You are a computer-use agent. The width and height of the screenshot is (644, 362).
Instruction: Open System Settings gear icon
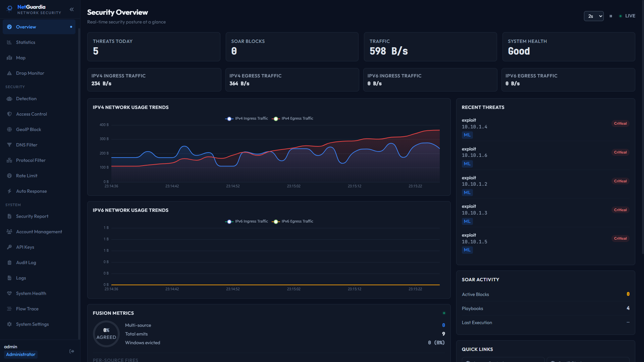tap(9, 324)
